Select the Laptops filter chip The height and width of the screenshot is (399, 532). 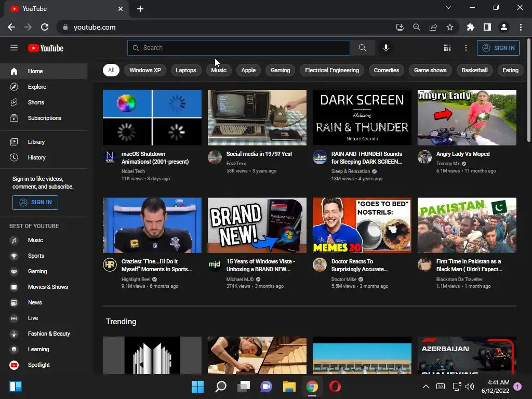tap(186, 70)
